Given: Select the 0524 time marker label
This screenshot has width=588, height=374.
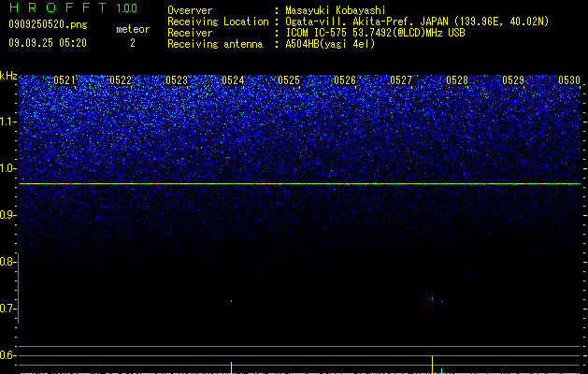Looking at the screenshot, I should (x=233, y=80).
